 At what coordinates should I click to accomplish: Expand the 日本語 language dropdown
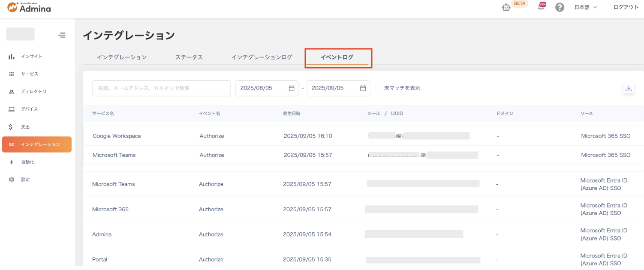[585, 7]
